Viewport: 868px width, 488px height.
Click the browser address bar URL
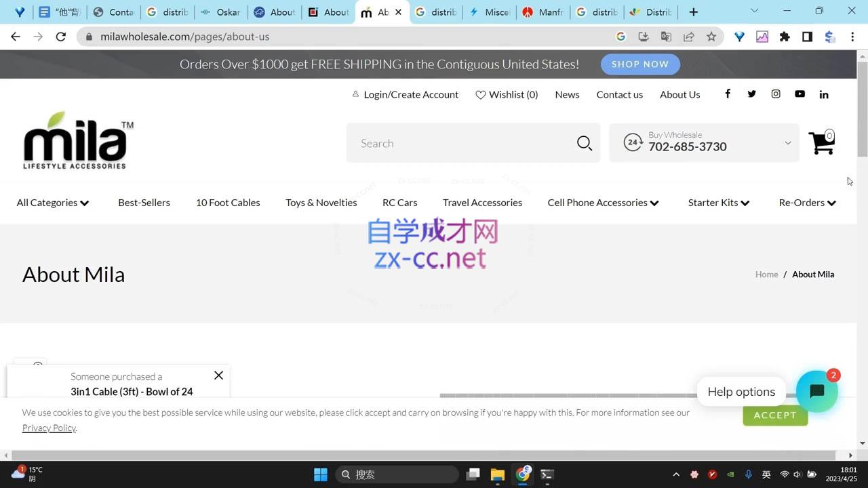point(185,37)
